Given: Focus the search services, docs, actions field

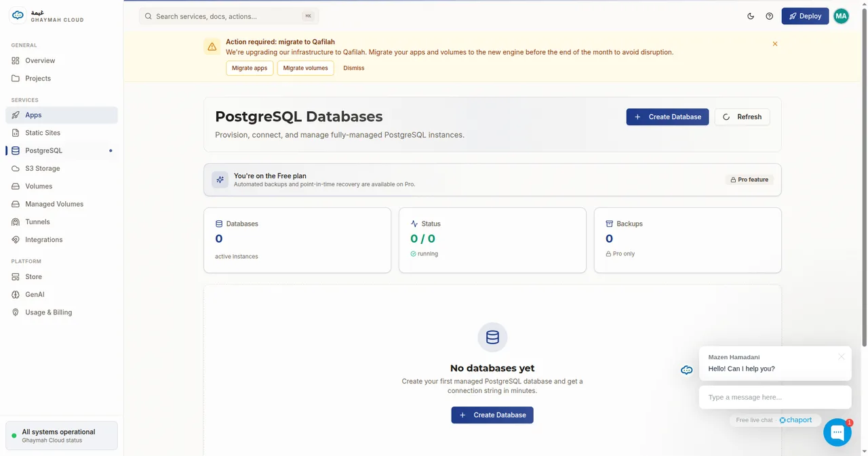Looking at the screenshot, I should 229,16.
